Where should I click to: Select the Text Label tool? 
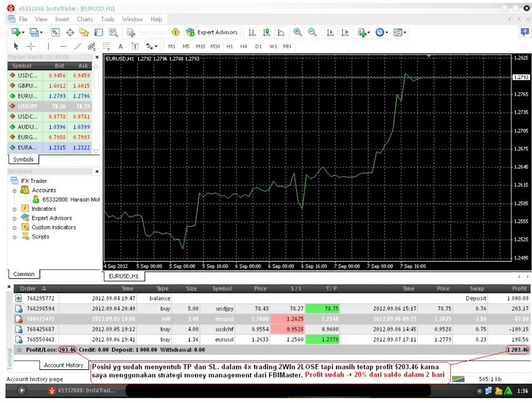(135, 46)
